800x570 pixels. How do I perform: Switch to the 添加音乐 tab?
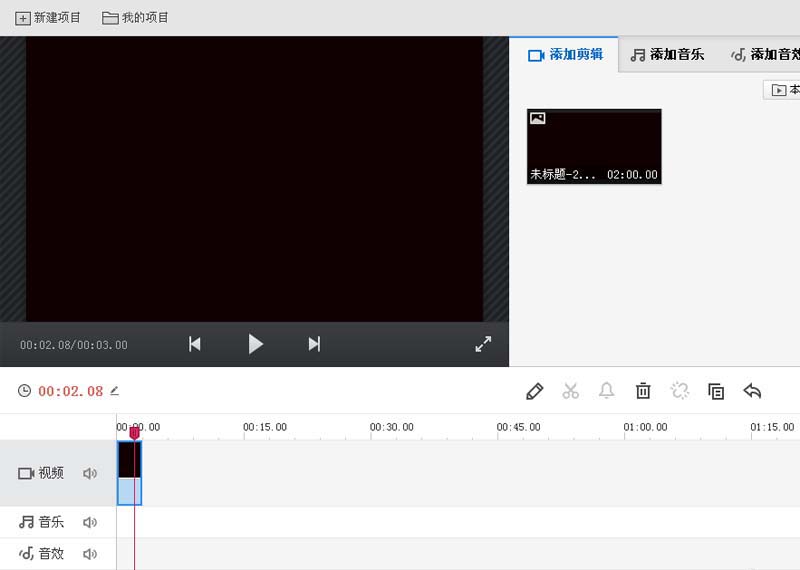point(667,55)
